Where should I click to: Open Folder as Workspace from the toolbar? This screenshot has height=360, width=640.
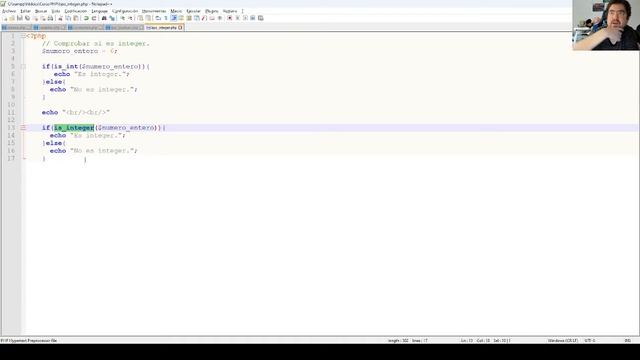(x=211, y=18)
